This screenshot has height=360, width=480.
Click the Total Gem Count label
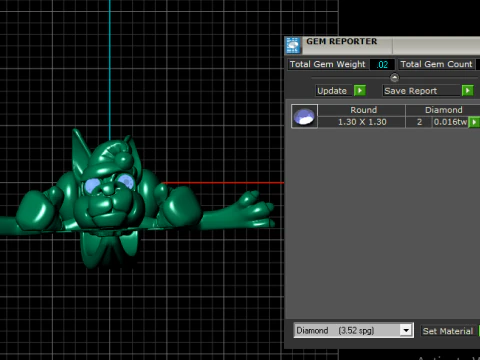tap(436, 64)
